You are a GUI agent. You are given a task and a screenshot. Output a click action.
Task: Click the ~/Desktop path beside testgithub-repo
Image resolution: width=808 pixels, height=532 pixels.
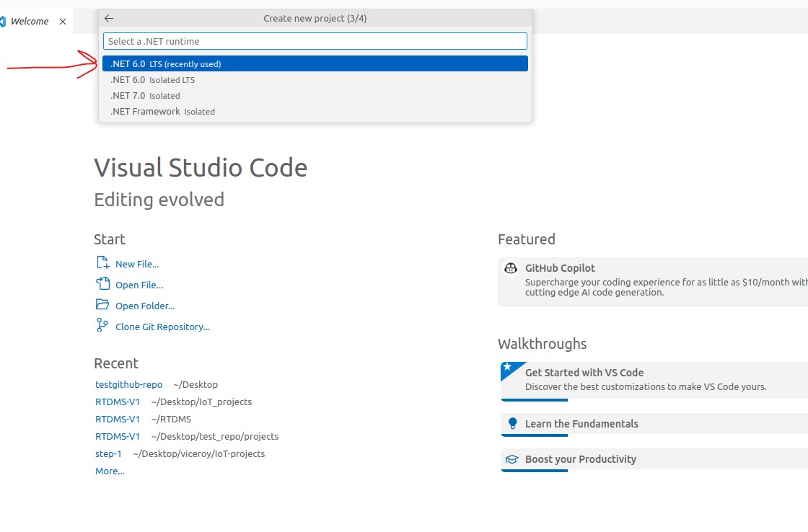click(196, 385)
